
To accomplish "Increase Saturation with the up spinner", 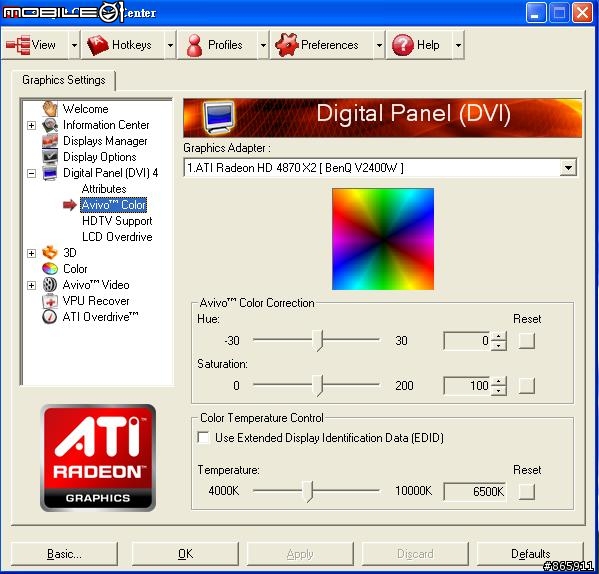I will [x=499, y=382].
